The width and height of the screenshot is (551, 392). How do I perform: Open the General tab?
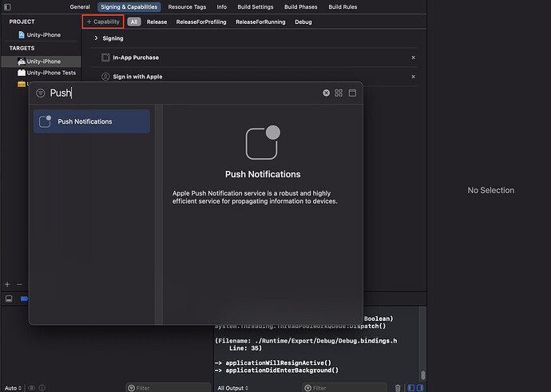coord(80,6)
